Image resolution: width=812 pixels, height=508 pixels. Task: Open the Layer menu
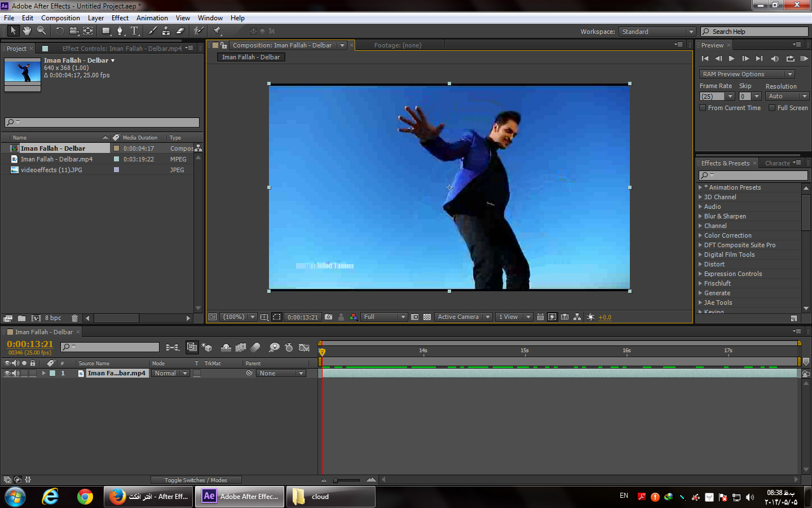96,18
